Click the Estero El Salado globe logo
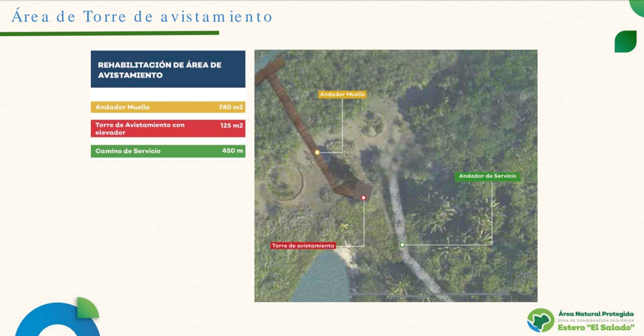The image size is (644, 336). (540, 320)
